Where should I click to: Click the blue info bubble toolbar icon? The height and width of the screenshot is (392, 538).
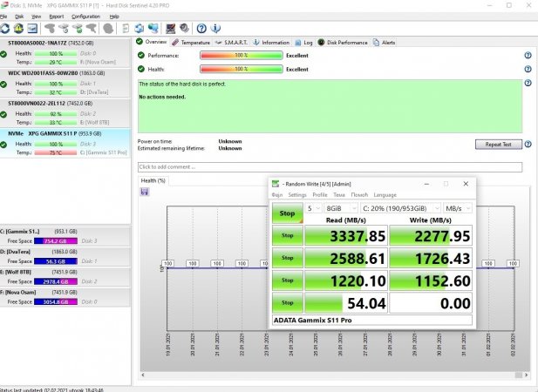[x=215, y=29]
